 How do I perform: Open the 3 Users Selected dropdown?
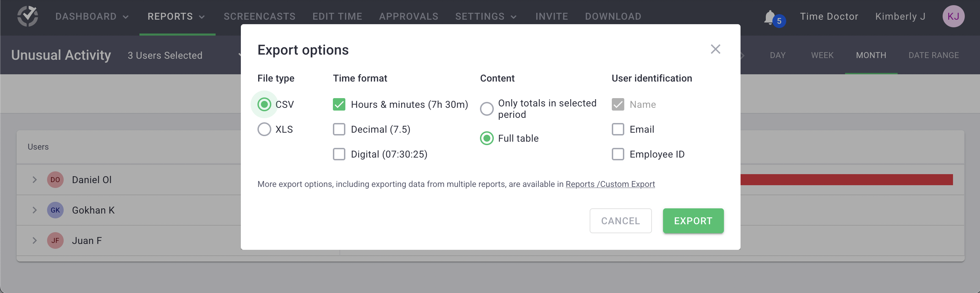pyautogui.click(x=184, y=56)
